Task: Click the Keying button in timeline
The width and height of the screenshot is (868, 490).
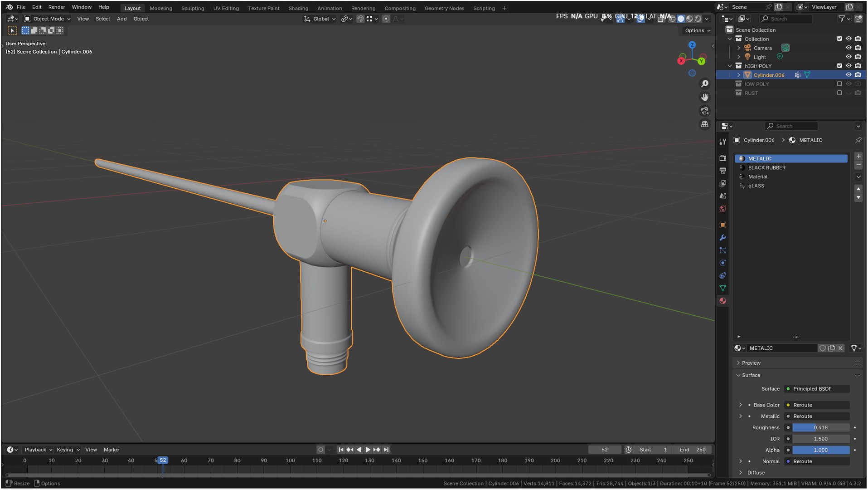Action: point(68,450)
